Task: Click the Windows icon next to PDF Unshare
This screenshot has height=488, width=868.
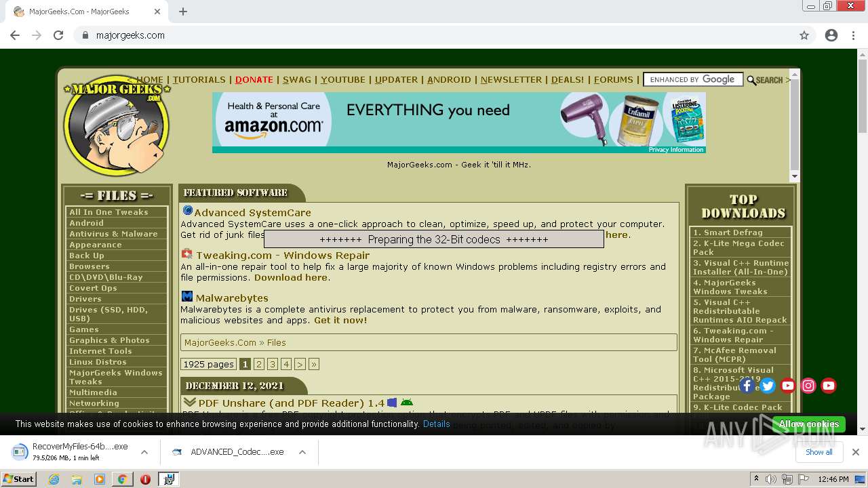Action: coord(392,403)
